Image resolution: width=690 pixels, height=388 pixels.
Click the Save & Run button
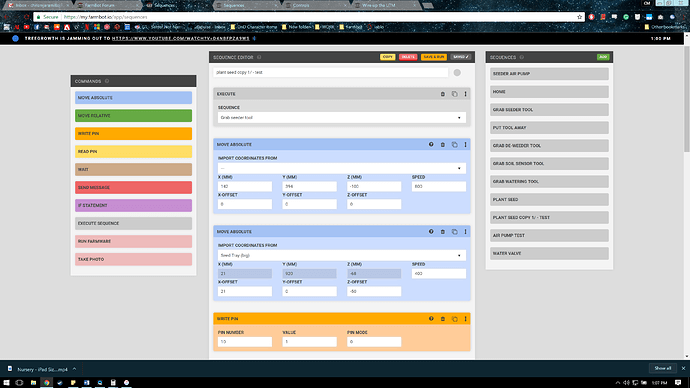point(434,57)
